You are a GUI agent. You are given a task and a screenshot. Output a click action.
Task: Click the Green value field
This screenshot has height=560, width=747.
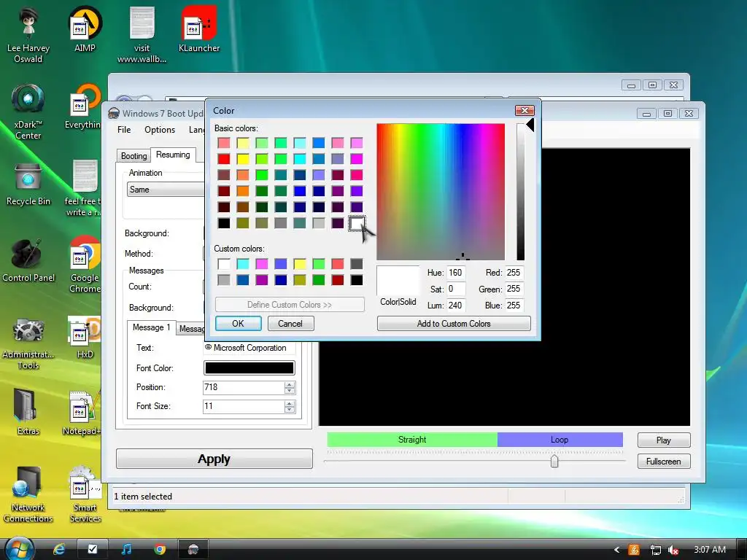point(514,289)
